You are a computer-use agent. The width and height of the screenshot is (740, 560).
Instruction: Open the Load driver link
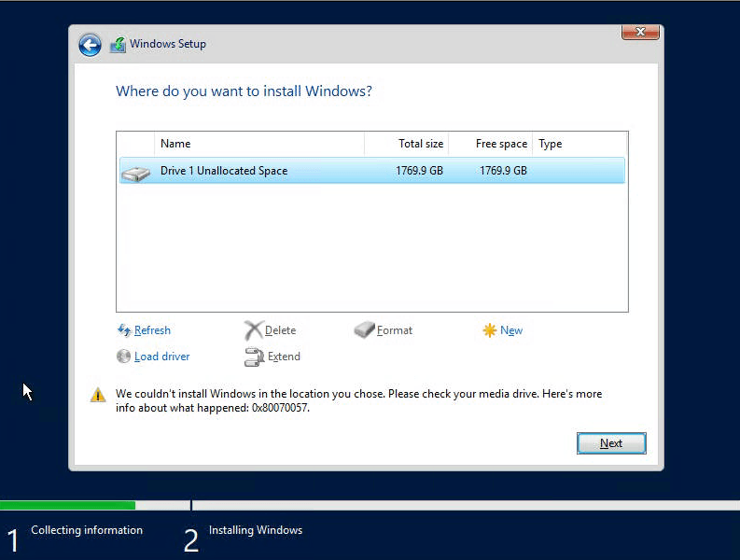(x=161, y=357)
